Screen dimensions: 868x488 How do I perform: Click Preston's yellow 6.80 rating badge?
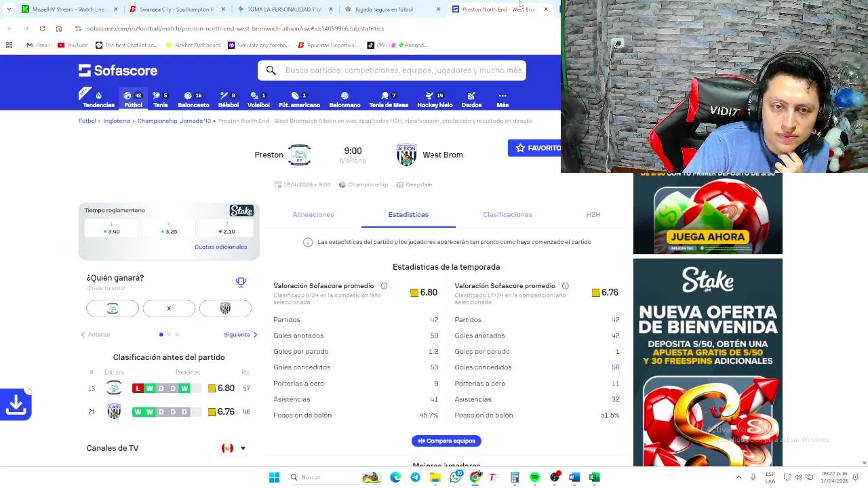point(424,292)
